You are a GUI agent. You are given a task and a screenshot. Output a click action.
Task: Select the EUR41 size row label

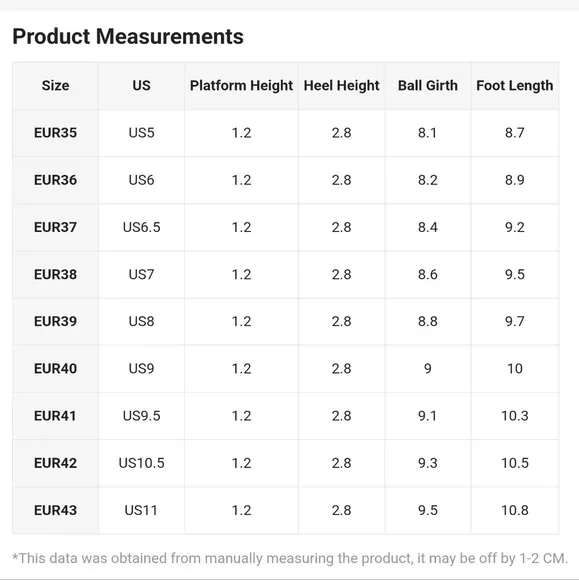coord(55,416)
